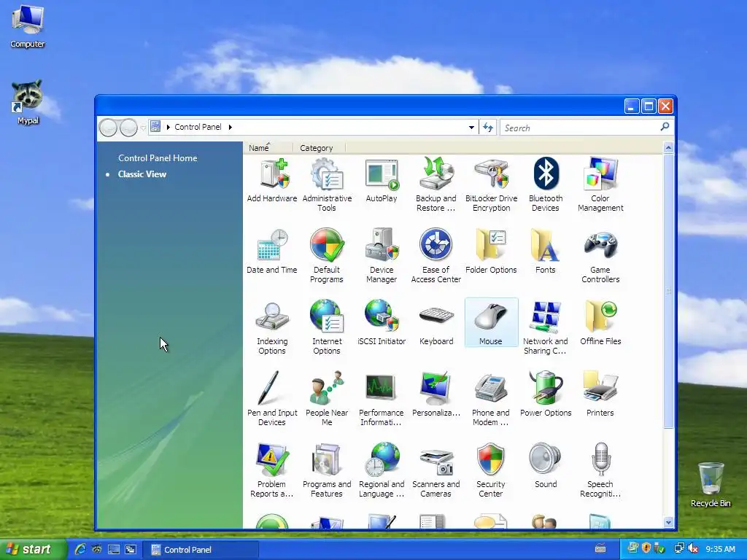Select Recycle Bin on desktop
Screen dimensions: 747x560
711,485
